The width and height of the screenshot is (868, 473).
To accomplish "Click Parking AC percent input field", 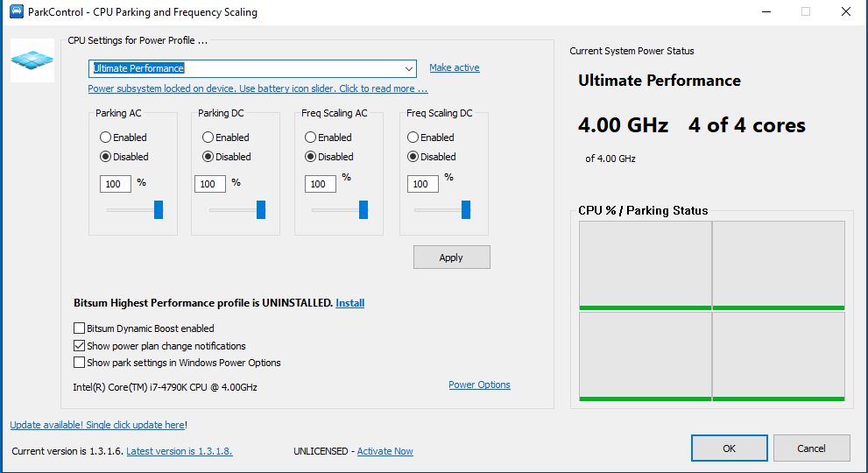I will tap(115, 184).
